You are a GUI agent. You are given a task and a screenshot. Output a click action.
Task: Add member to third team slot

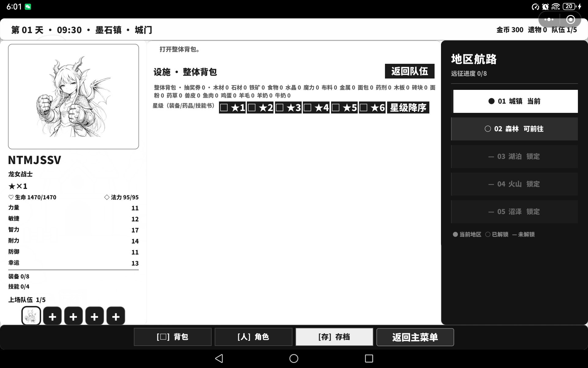tap(73, 316)
